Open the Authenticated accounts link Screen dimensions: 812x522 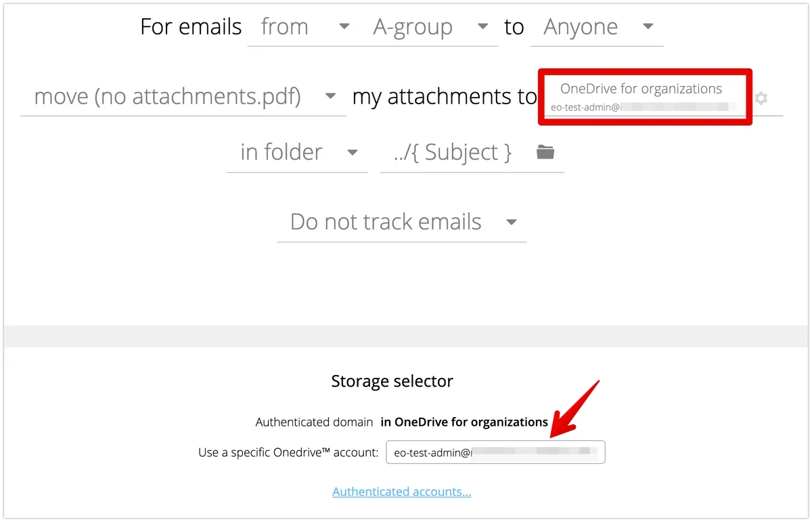coord(402,492)
